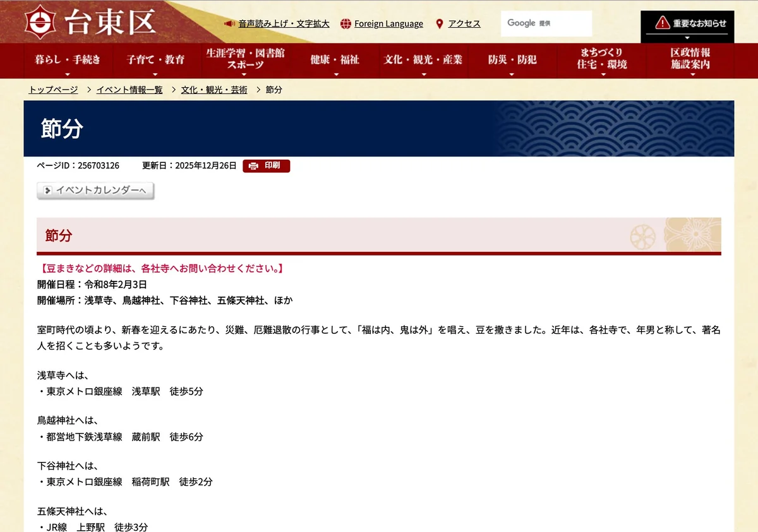Click the 節分 section heading
The image size is (758, 532).
59,235
